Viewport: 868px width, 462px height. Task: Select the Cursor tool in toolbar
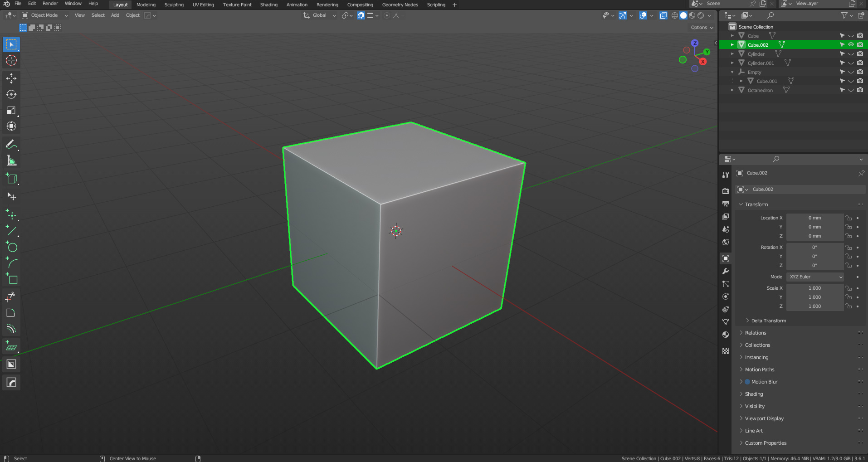click(x=11, y=60)
